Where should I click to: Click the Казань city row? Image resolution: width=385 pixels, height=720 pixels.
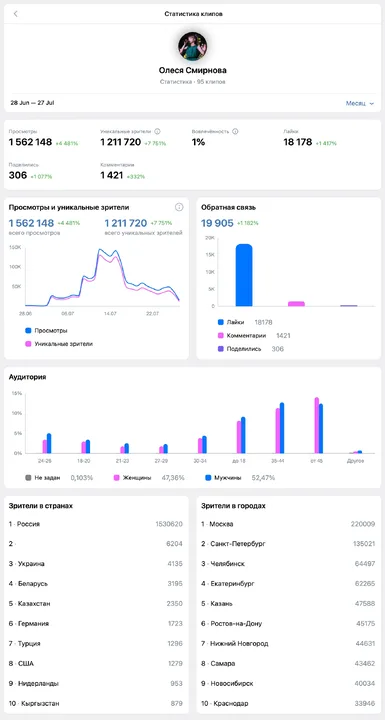pyautogui.click(x=288, y=603)
